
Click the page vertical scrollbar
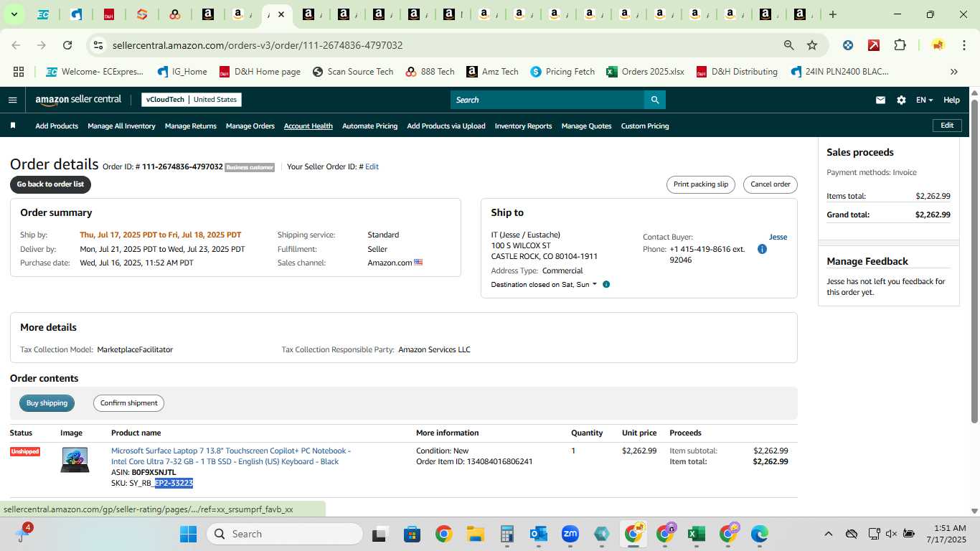[974, 262]
